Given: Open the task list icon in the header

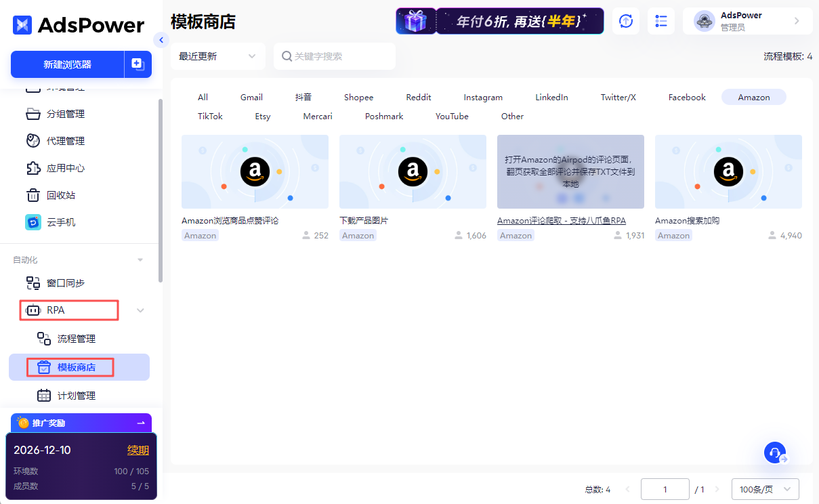Looking at the screenshot, I should pos(660,20).
